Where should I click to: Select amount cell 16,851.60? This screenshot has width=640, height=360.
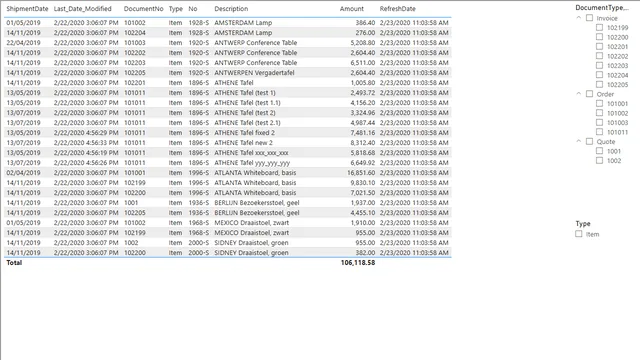pos(361,173)
